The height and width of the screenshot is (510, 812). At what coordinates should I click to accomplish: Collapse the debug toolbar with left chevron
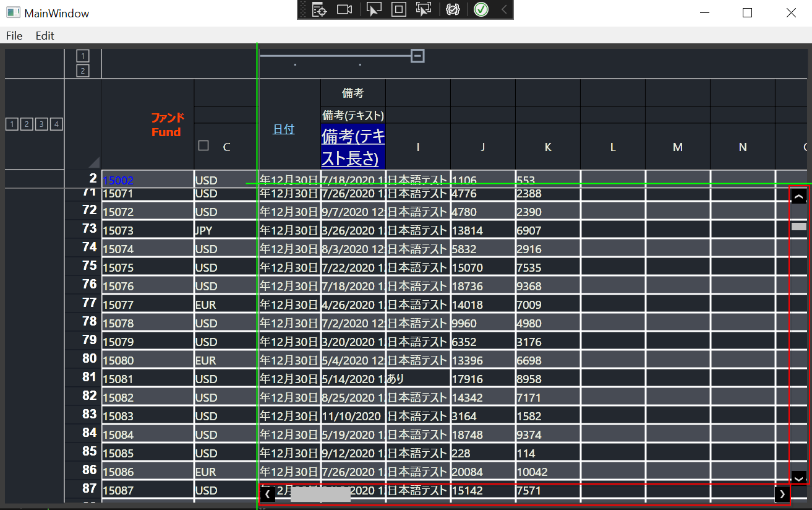504,9
